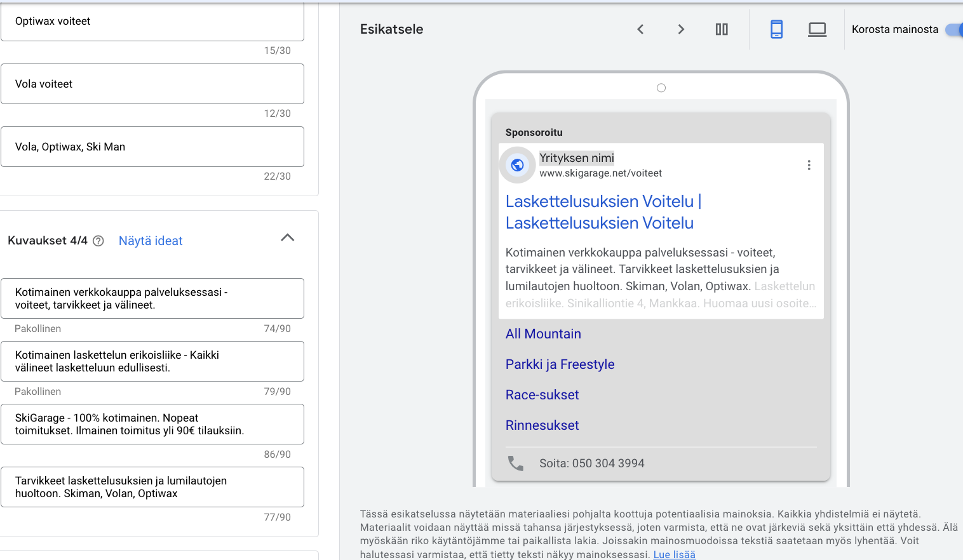Click the Kuvaukset 4/4 section title

48,241
